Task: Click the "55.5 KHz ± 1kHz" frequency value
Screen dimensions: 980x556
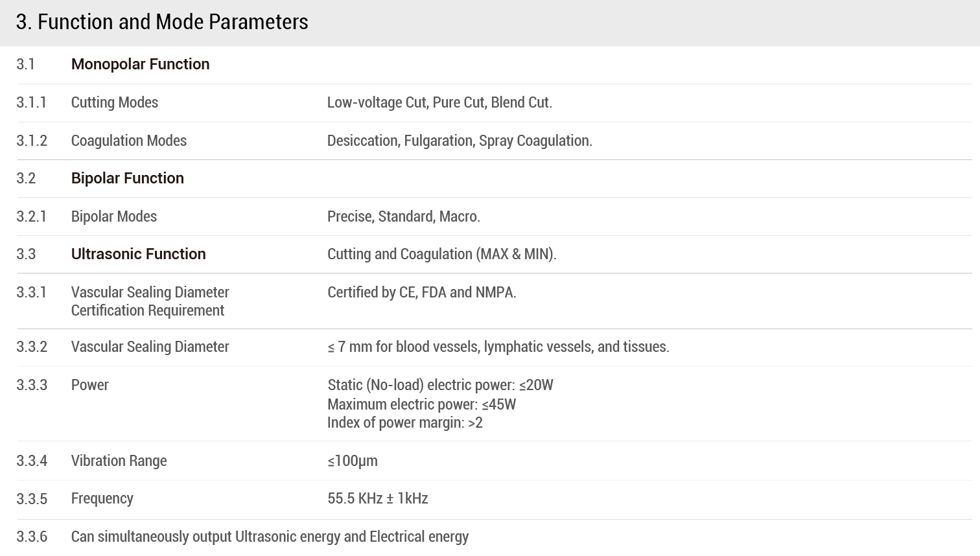Action: coord(377,498)
